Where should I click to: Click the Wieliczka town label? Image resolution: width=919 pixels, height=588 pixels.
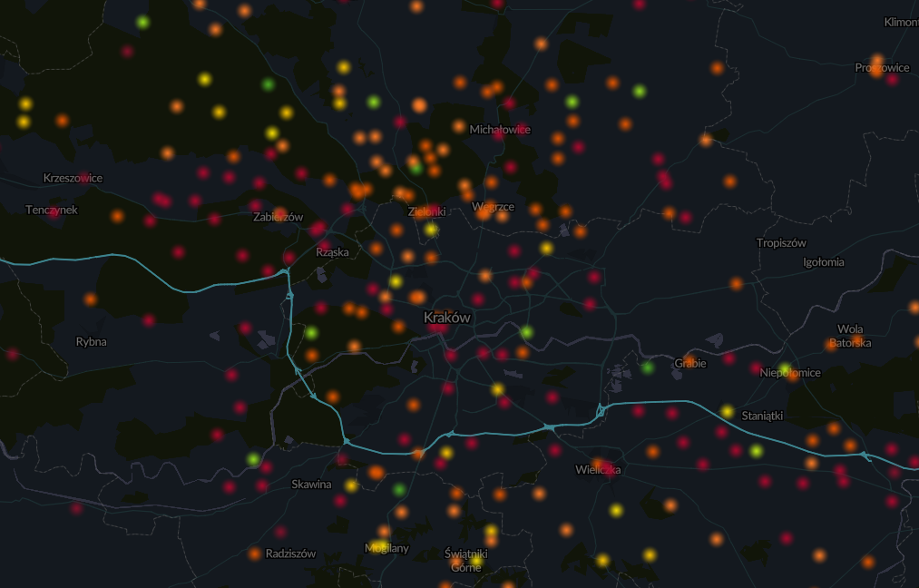598,470
